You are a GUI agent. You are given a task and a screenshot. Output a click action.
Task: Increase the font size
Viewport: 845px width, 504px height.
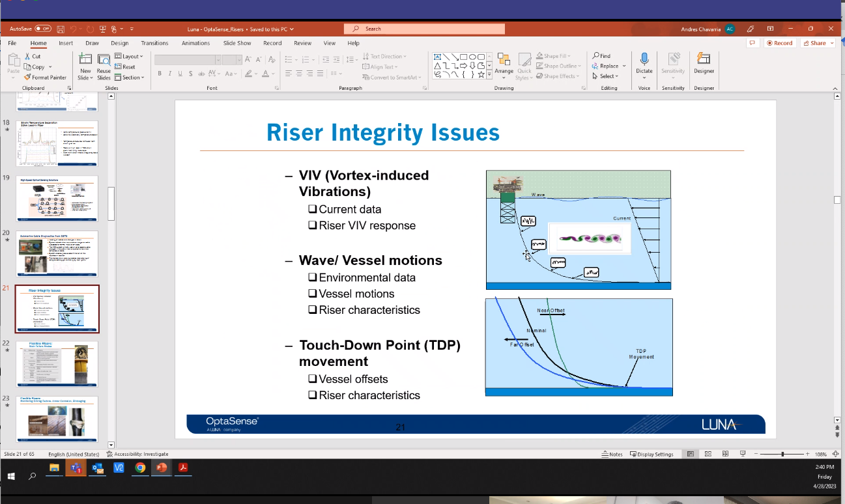click(x=250, y=59)
